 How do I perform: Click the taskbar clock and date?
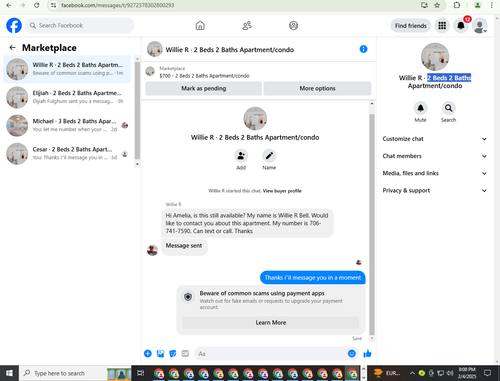[x=467, y=373]
